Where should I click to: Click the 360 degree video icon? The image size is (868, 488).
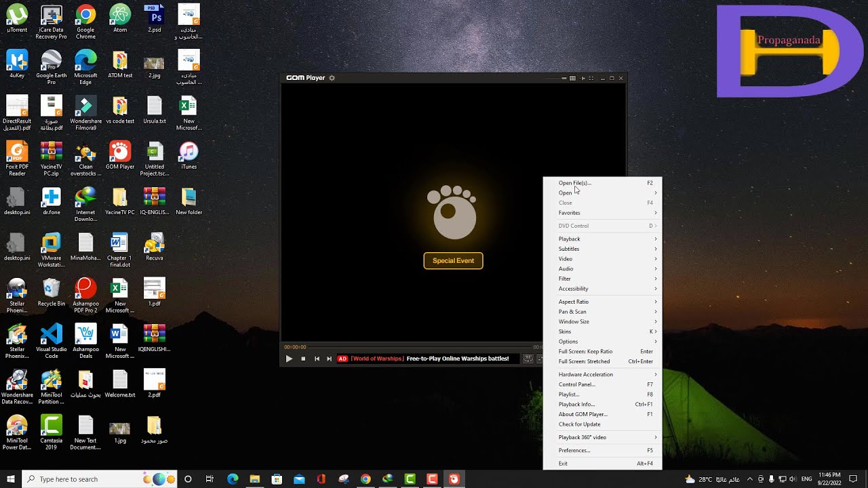pyautogui.click(x=528, y=359)
